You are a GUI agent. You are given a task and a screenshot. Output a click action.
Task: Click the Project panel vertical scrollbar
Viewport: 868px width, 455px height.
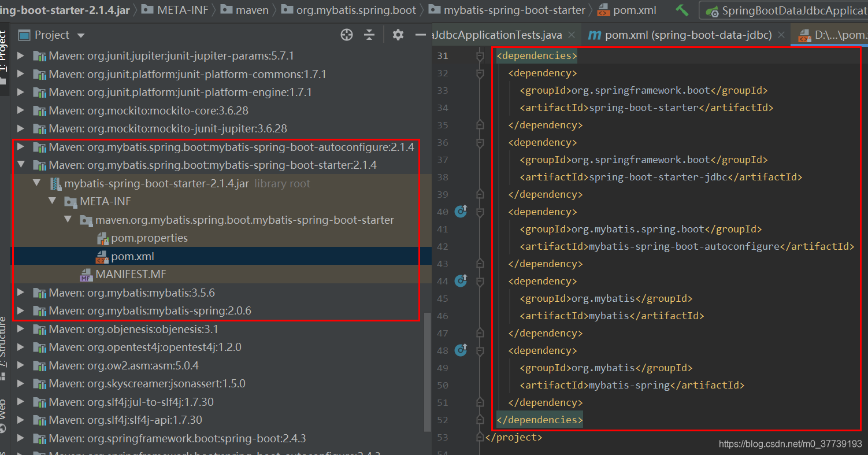tap(428, 372)
